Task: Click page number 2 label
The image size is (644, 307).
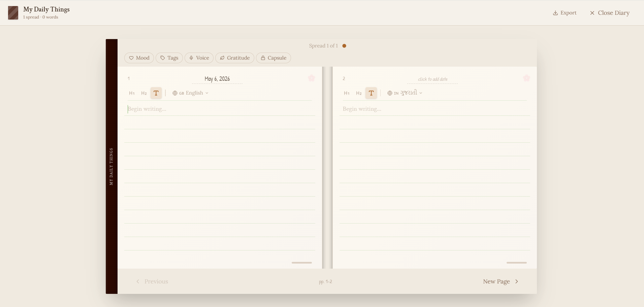Action: pyautogui.click(x=344, y=79)
